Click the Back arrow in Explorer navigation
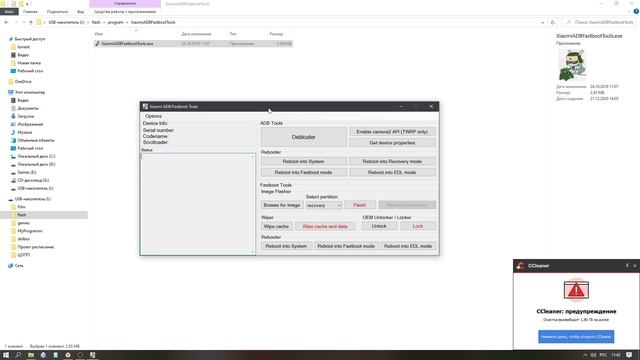640x360 pixels. coord(6,22)
